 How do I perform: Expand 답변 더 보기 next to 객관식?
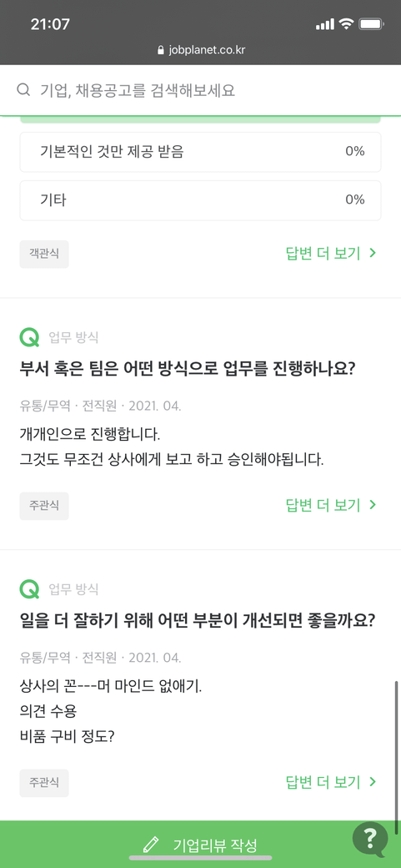(x=331, y=254)
